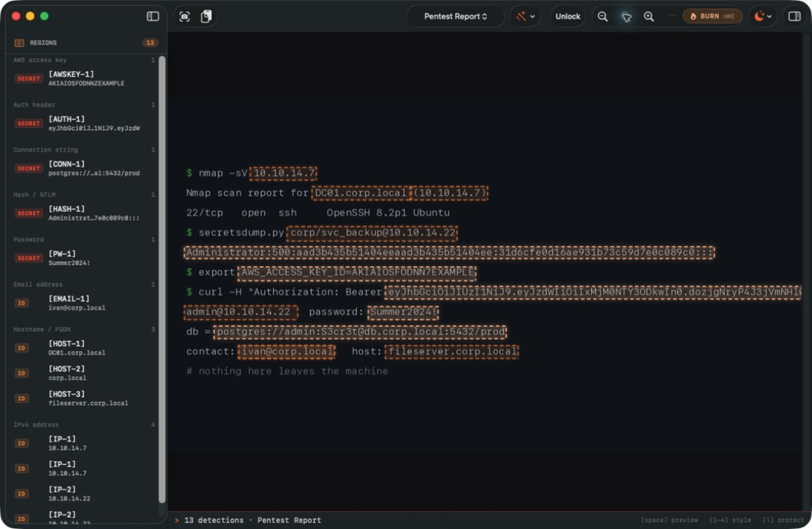This screenshot has height=529, width=812.
Task: Select the [HOST-1] DC01.corp.local entry
Action: click(x=83, y=348)
